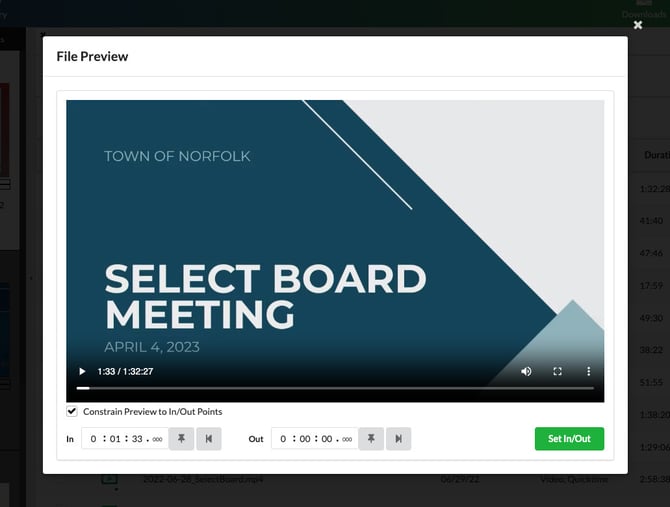
Task: Select the In point minutes field
Action: [114, 439]
